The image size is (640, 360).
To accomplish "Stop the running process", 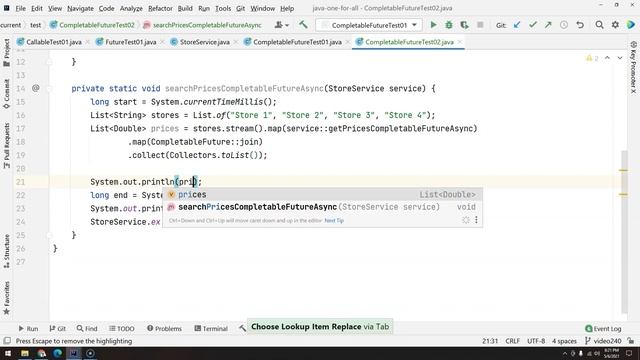I will 480,25.
